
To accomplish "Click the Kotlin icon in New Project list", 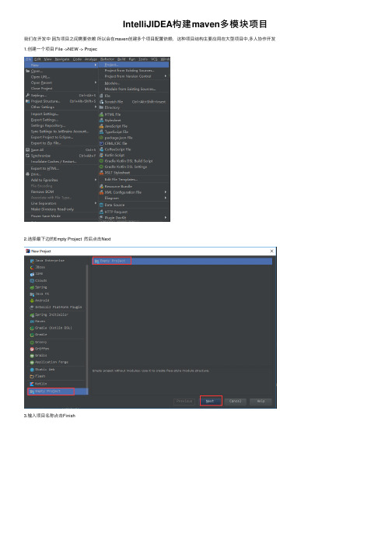I will 32,384.
